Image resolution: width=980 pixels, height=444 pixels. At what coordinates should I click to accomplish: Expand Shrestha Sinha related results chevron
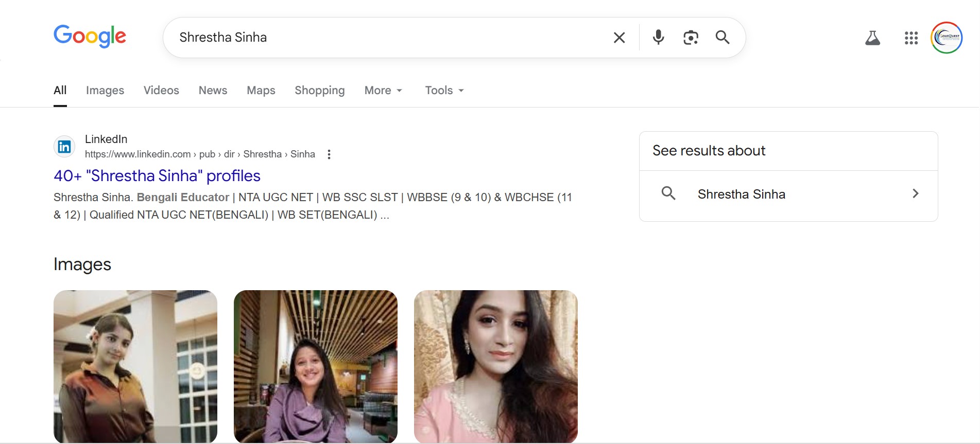pyautogui.click(x=915, y=194)
